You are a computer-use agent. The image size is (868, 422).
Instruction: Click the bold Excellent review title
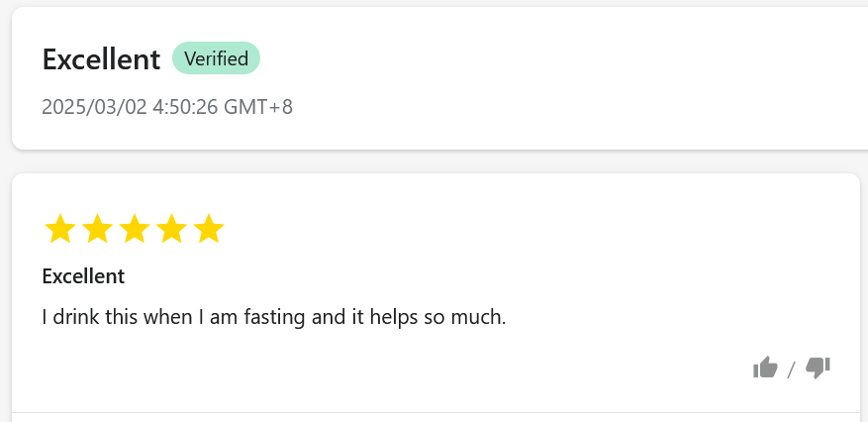pyautogui.click(x=83, y=276)
